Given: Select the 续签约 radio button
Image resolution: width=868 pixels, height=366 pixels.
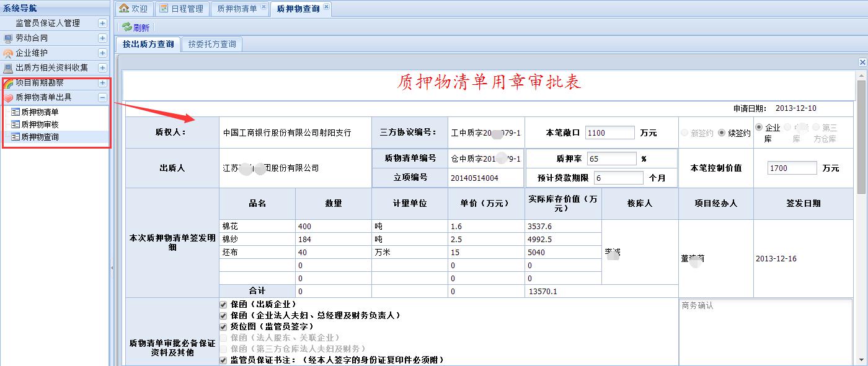Looking at the screenshot, I should [x=721, y=133].
